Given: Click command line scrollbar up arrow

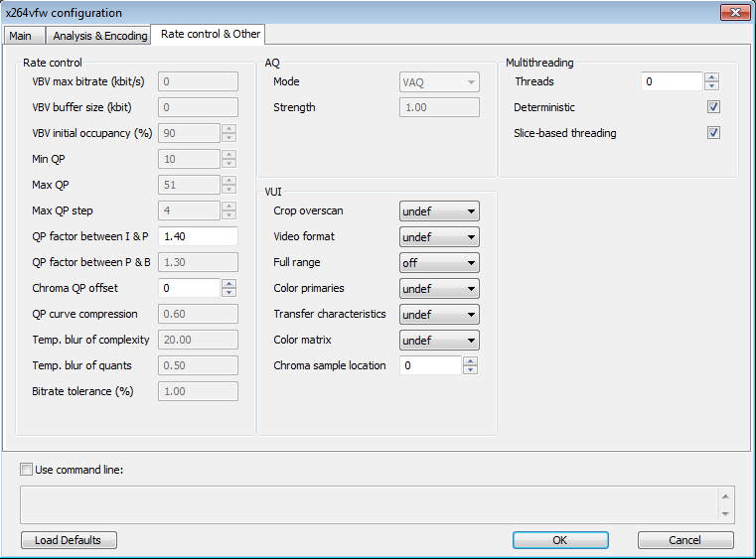Looking at the screenshot, I should pos(725,495).
